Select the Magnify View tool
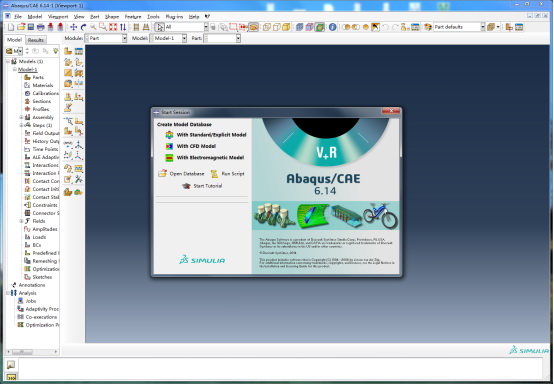This screenshot has width=554, height=384. [93, 27]
